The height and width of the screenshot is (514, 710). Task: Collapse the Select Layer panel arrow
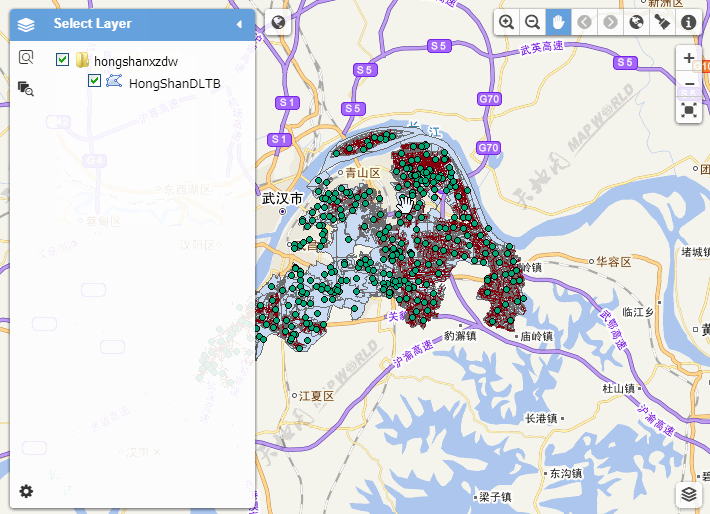[239, 24]
